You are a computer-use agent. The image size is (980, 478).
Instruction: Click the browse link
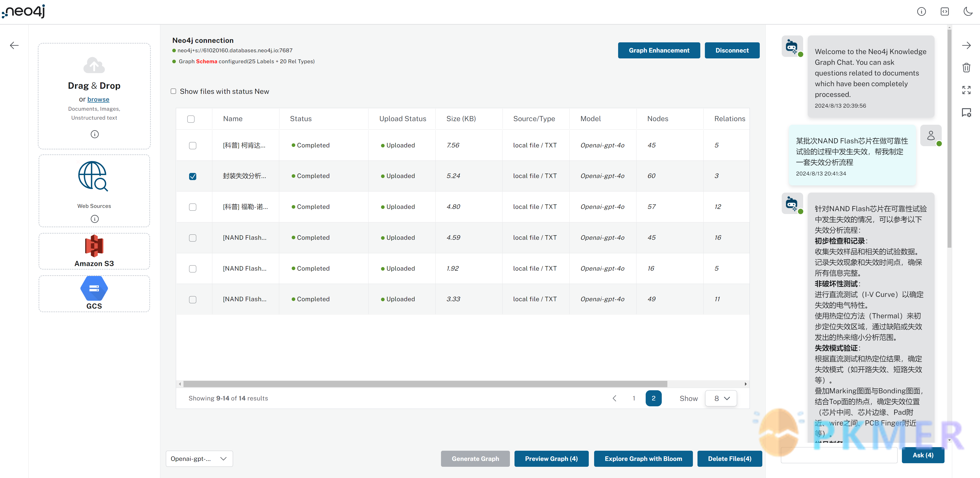98,99
